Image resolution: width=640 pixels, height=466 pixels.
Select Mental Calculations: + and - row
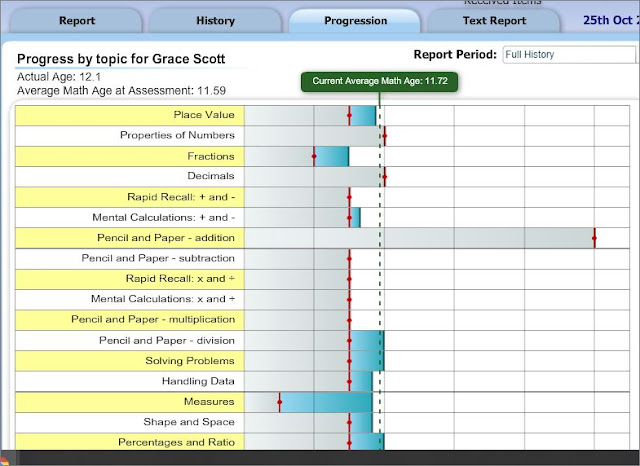322,217
